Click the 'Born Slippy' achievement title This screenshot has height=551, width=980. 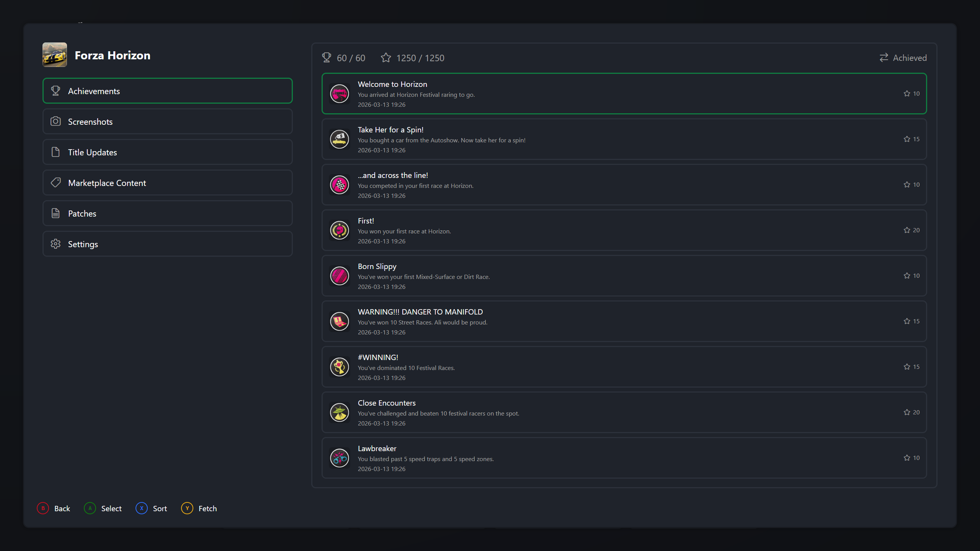pyautogui.click(x=377, y=266)
